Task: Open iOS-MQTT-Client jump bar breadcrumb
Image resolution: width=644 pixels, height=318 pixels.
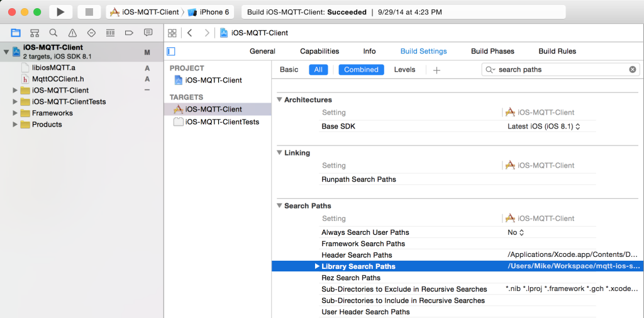Action: coord(254,33)
